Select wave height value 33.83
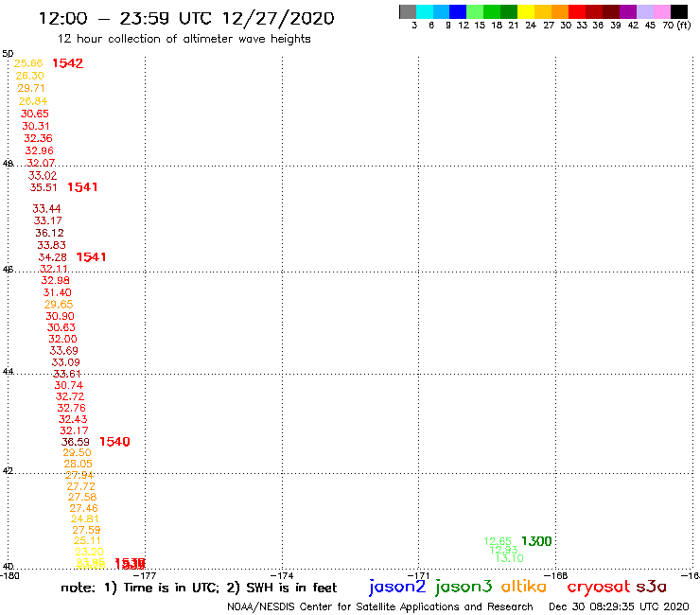This screenshot has width=700, height=615. 51,245
